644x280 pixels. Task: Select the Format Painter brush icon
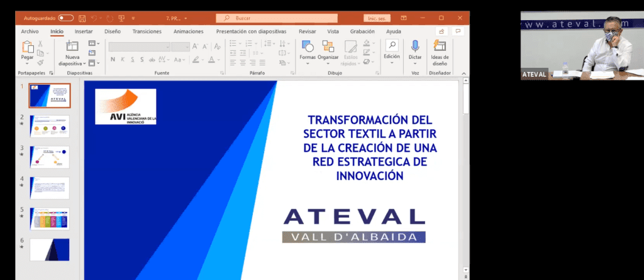tap(40, 63)
